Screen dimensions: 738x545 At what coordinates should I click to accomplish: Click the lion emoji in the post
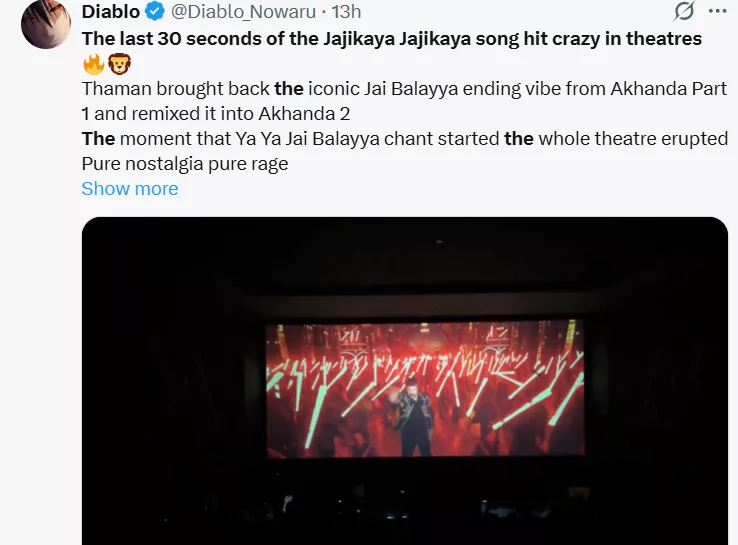click(120, 64)
